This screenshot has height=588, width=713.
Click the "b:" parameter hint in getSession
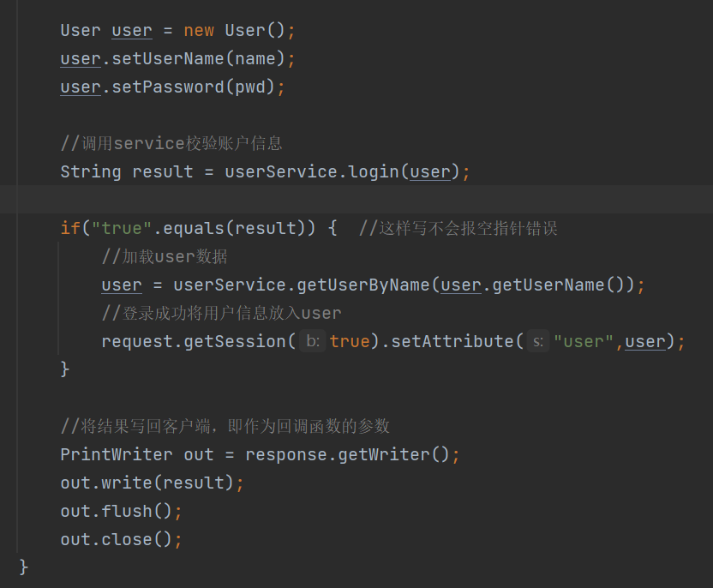pyautogui.click(x=313, y=341)
